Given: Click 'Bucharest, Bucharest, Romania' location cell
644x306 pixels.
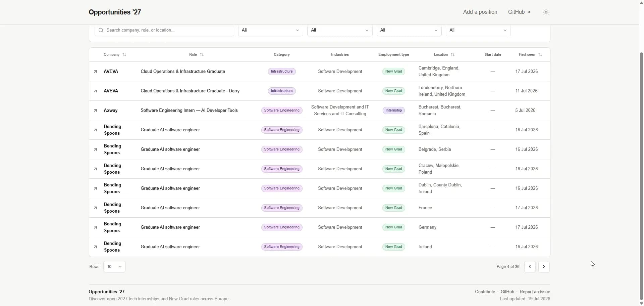Looking at the screenshot, I should click(x=440, y=111).
